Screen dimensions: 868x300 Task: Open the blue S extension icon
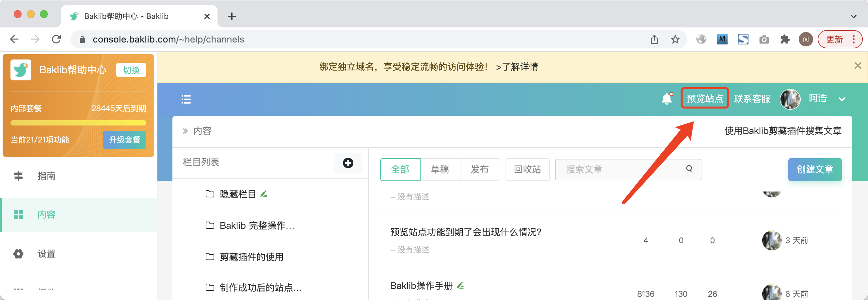click(x=743, y=40)
